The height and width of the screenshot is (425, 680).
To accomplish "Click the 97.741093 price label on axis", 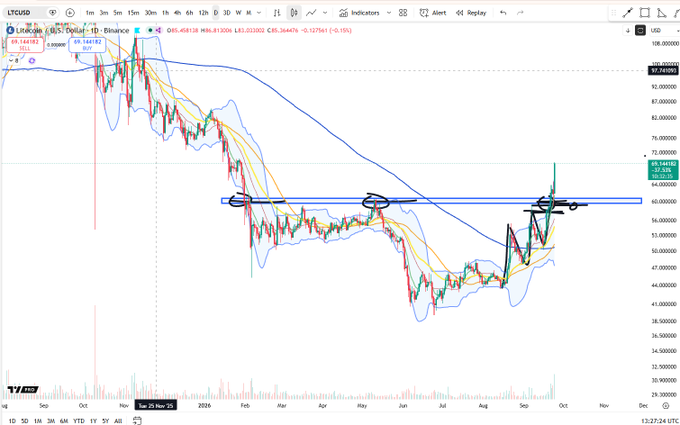I will coord(662,70).
